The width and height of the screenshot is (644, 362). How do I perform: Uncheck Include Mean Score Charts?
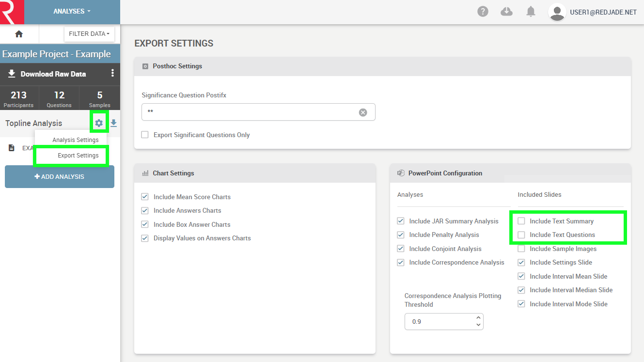pos(145,197)
